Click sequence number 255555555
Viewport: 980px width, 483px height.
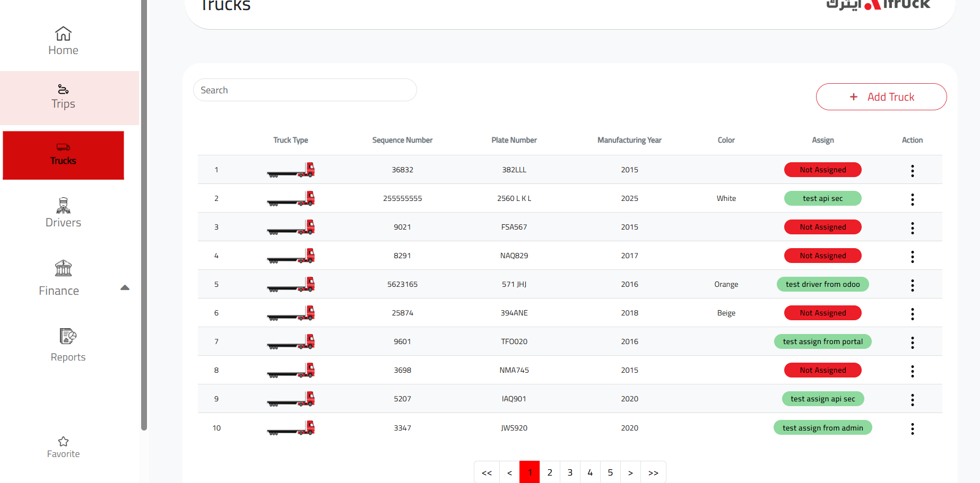click(x=402, y=198)
